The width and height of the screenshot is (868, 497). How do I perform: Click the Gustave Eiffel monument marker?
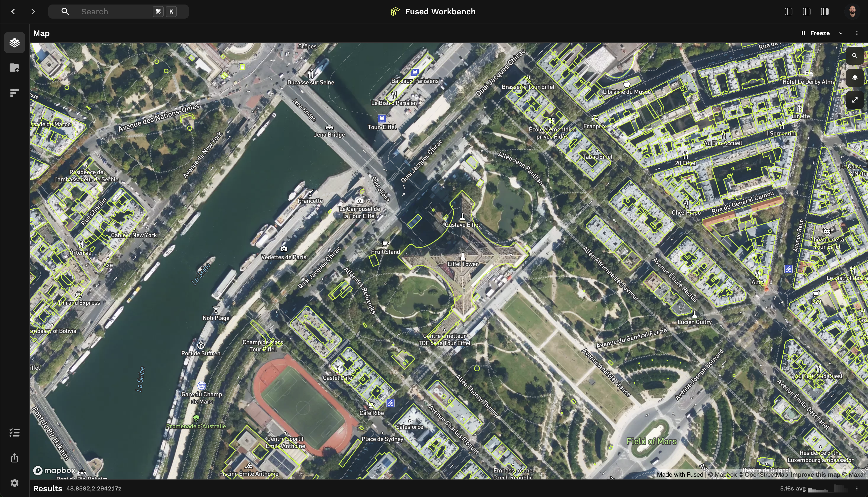462,217
